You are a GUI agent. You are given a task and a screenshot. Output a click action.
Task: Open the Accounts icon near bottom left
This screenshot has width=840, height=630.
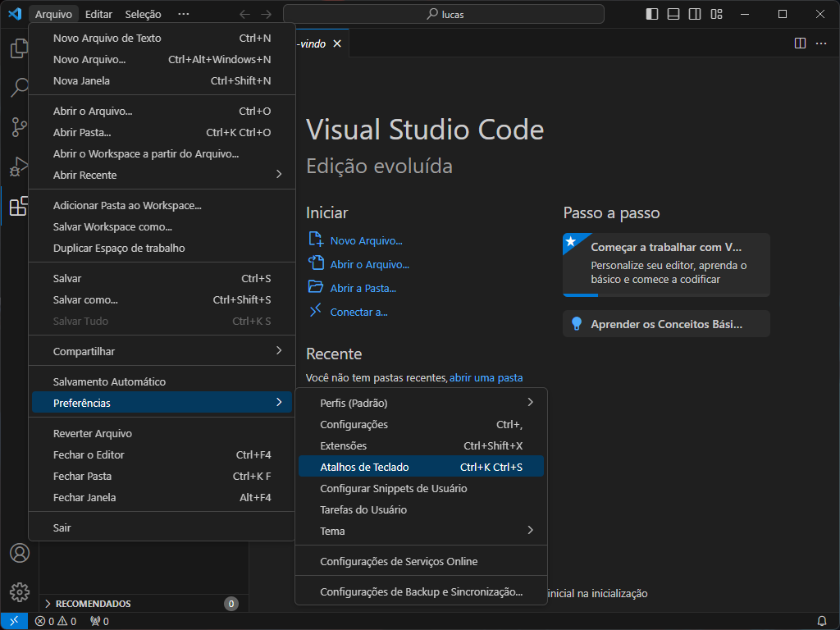[x=19, y=554]
